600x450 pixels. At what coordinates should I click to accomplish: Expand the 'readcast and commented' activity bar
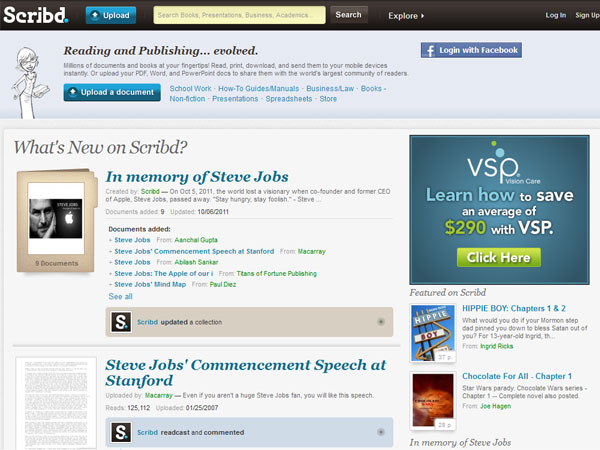pos(381,432)
